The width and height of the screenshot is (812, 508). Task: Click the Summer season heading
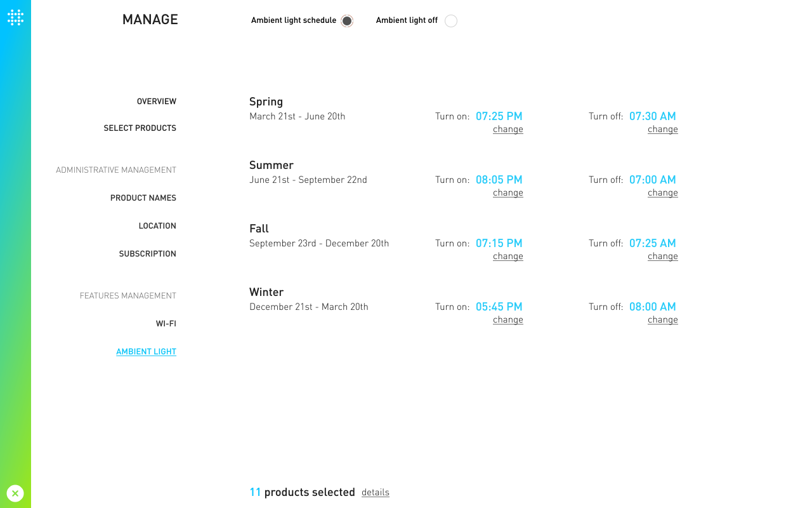click(272, 165)
